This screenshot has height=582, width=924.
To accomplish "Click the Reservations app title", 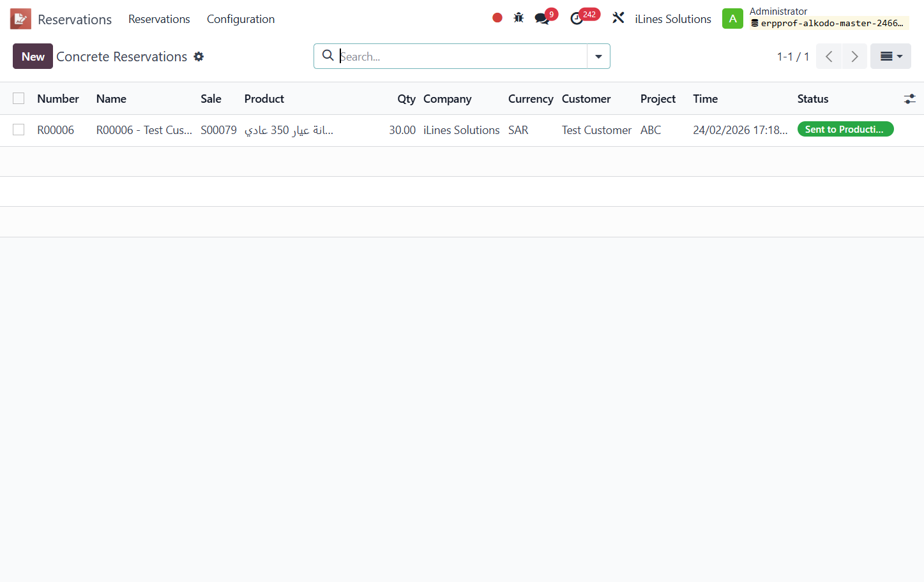I will [x=75, y=20].
